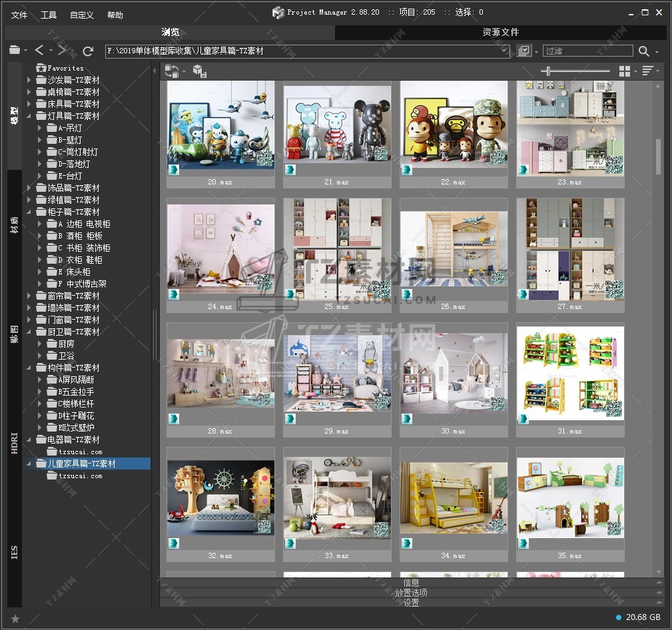Click the cube save-asset toolbar icon
The height and width of the screenshot is (630, 672).
pos(199,71)
